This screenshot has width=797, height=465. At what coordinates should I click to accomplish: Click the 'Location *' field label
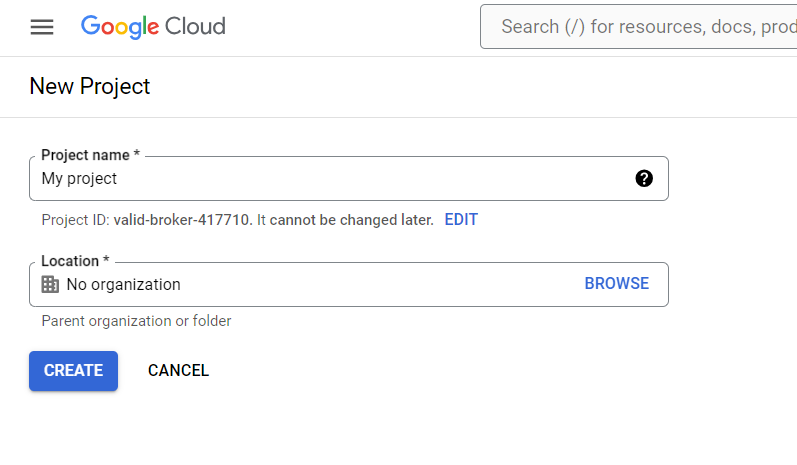coord(76,261)
